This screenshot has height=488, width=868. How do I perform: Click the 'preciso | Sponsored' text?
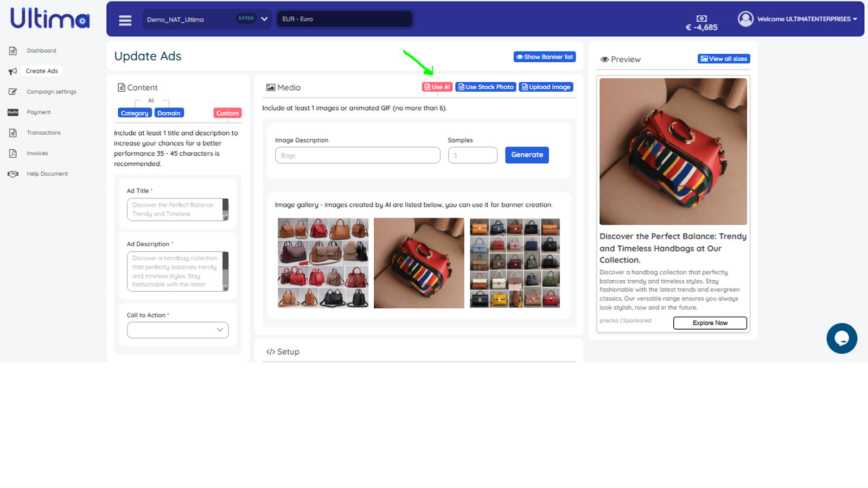626,321
